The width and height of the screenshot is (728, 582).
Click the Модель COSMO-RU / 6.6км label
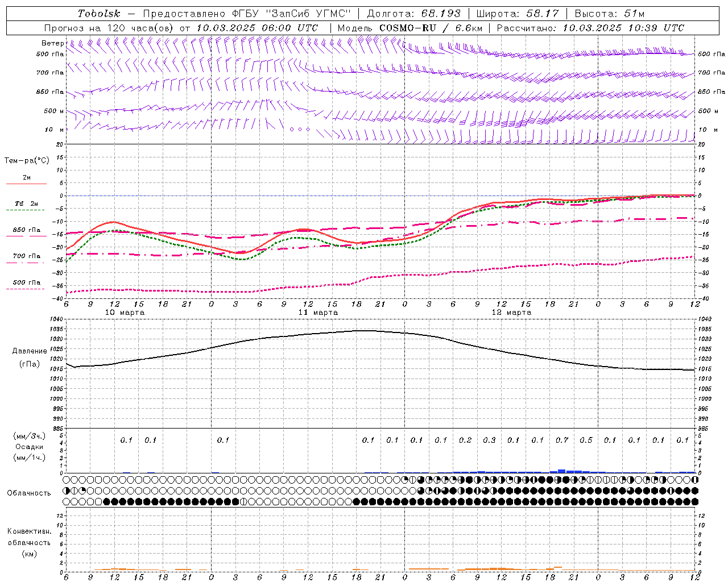[410, 28]
